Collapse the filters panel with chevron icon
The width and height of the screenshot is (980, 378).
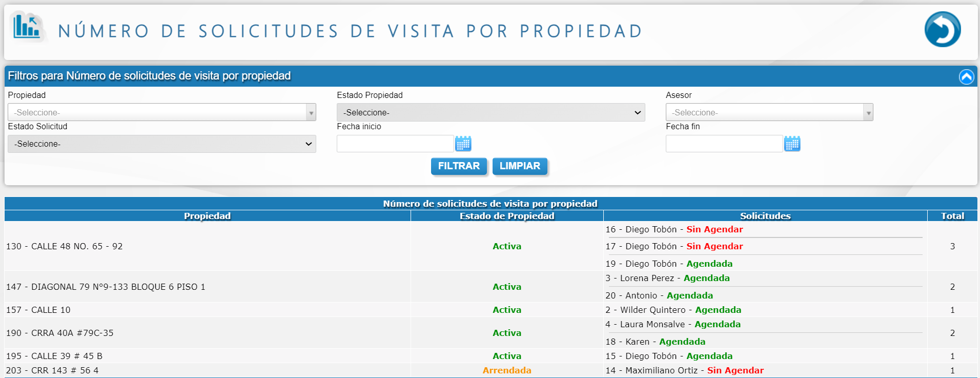(x=966, y=77)
